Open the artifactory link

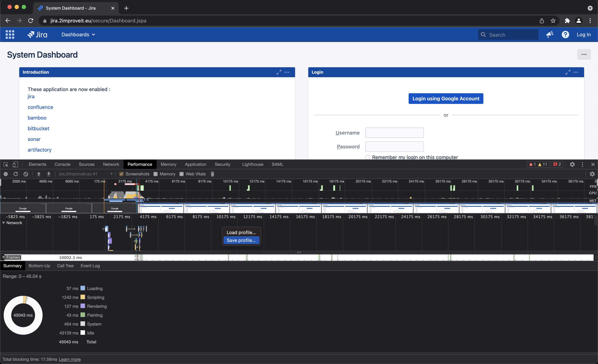[x=40, y=150]
